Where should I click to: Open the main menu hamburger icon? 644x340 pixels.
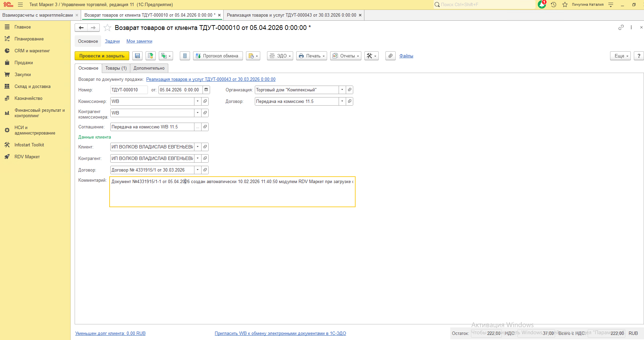[20, 5]
